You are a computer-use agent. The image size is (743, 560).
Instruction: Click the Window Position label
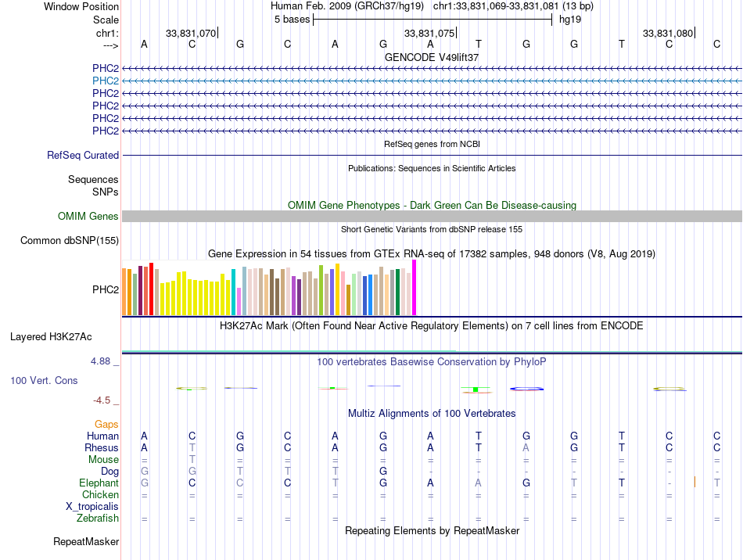(81, 6)
